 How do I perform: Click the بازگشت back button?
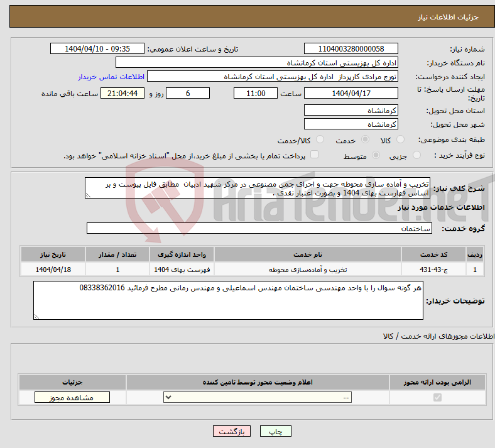[x=232, y=431]
